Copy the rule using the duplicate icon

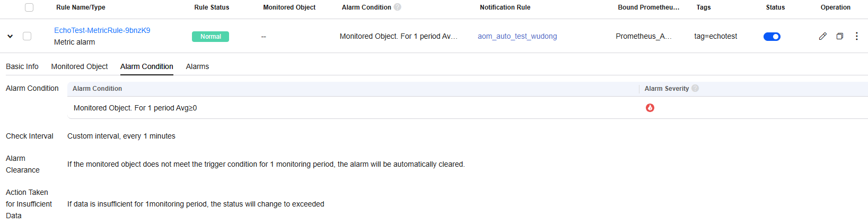pyautogui.click(x=839, y=36)
